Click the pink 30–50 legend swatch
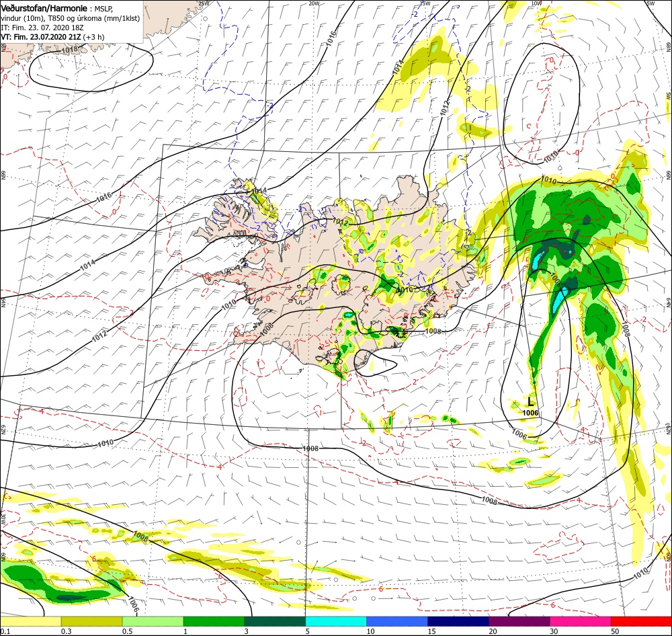Screen dimensions: 672x636 coord(581,621)
